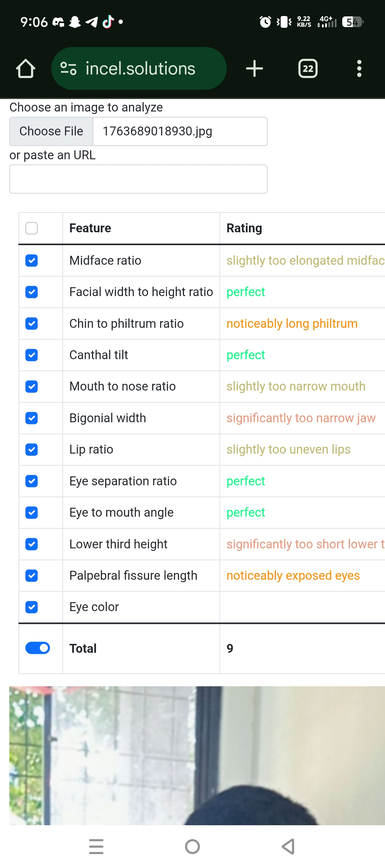Screen dimensions: 385x868
Task: Open a new tab with plus icon
Action: 254,68
